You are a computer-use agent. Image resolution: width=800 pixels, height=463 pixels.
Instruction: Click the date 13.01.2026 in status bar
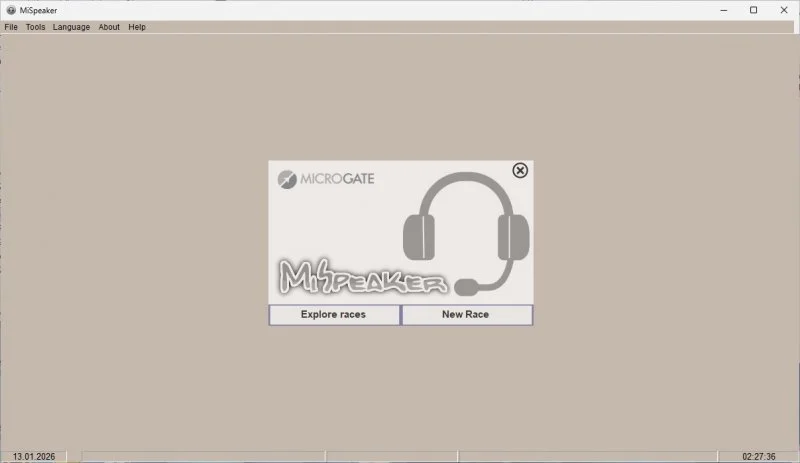pos(34,456)
